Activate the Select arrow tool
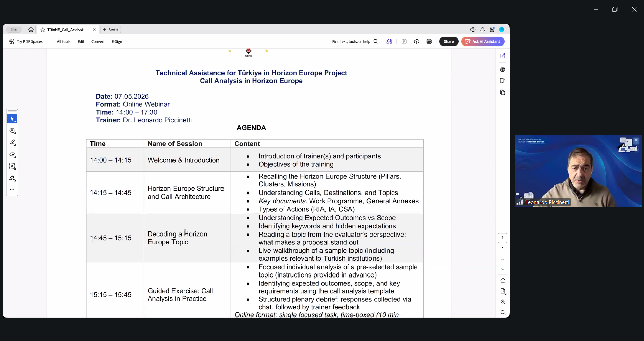The width and height of the screenshot is (644, 341). (x=12, y=119)
